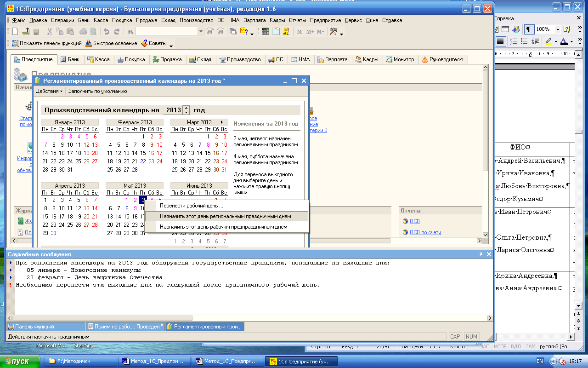Click the Cut scissors icon
This screenshot has height=368, width=588.
click(x=49, y=31)
